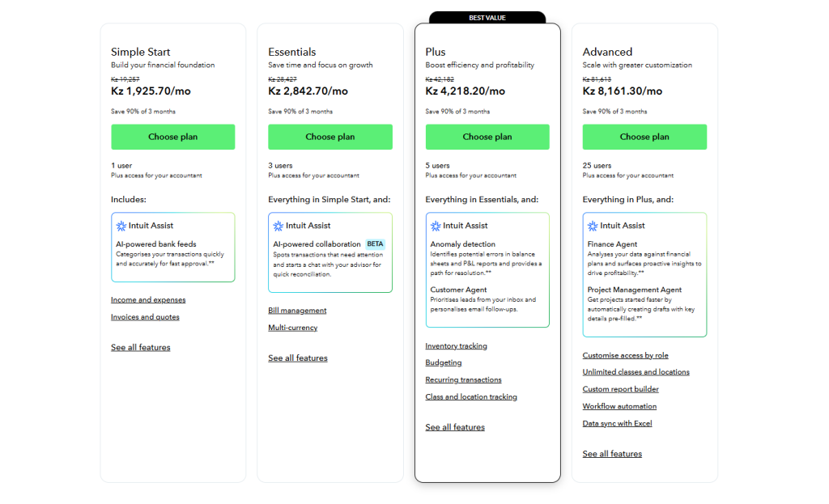829x504 pixels.
Task: Choose plan for Advanced
Action: coord(644,138)
